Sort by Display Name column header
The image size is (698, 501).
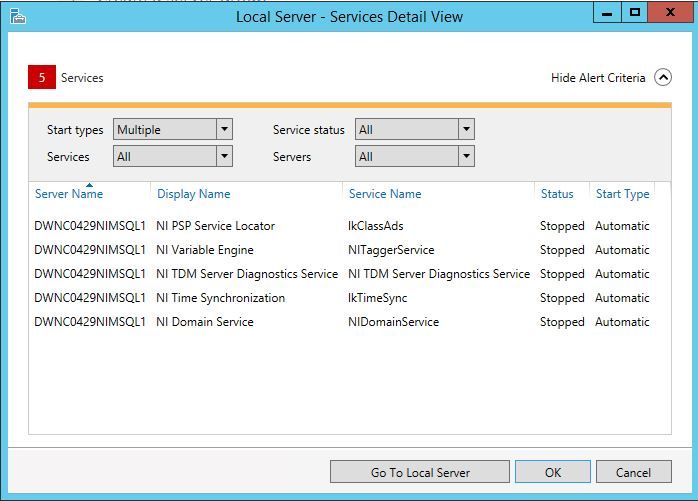[x=194, y=194]
